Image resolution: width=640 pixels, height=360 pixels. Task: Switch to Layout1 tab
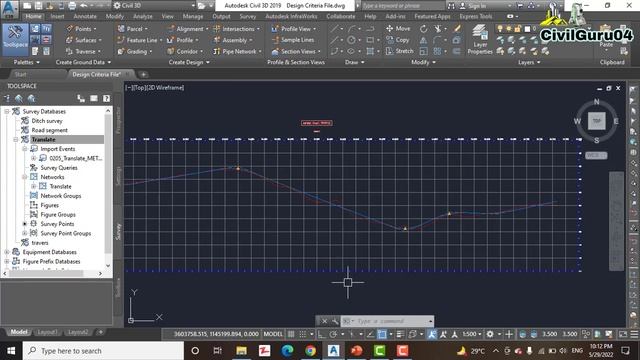point(47,332)
